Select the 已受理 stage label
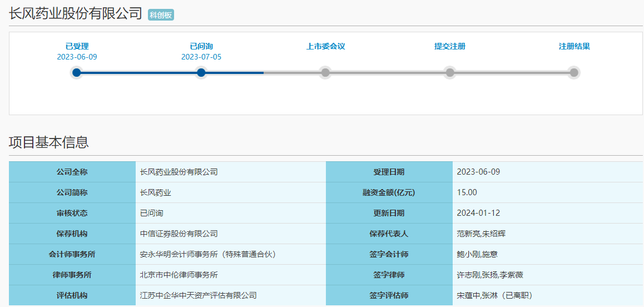This screenshot has width=644, height=307. point(77,46)
